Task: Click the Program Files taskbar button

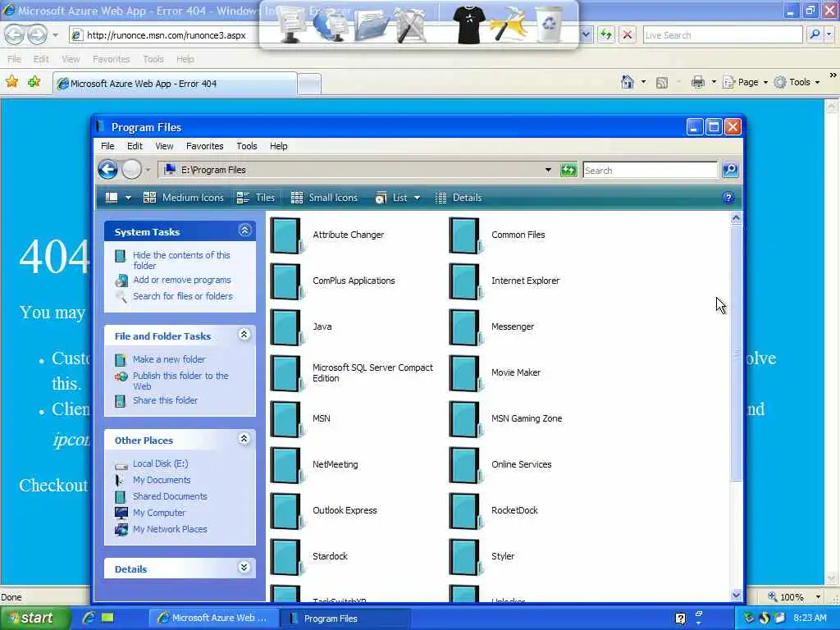Action: [x=345, y=619]
